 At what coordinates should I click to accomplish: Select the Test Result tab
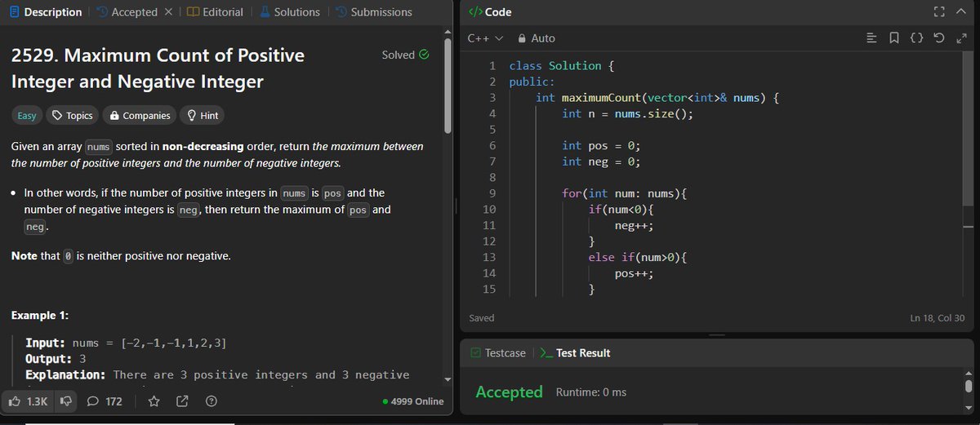click(575, 353)
